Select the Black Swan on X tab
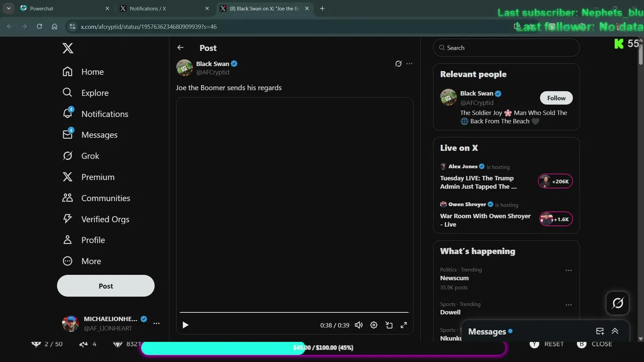This screenshot has width=644, height=362. [x=265, y=9]
